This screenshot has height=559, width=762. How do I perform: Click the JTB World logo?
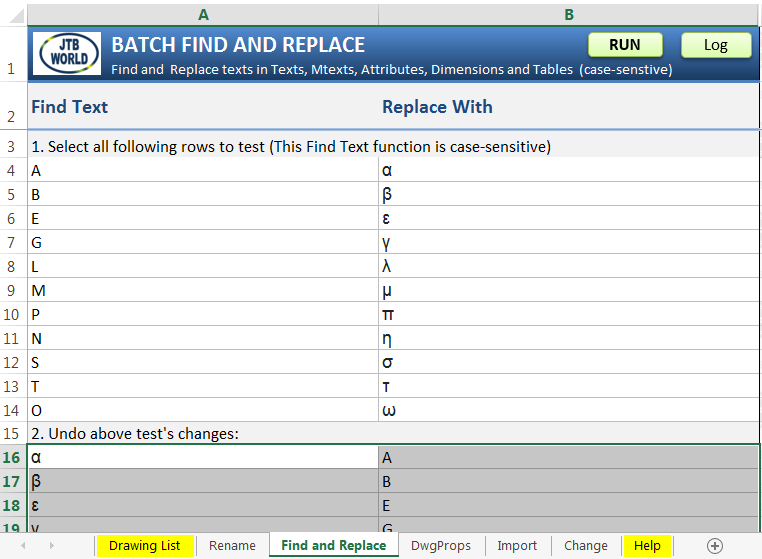tap(67, 54)
